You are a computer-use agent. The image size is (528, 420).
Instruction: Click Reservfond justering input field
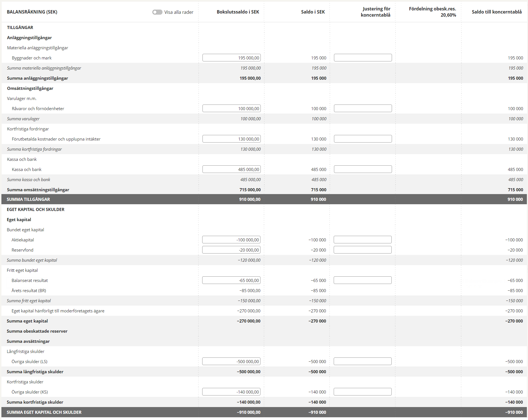pos(362,250)
